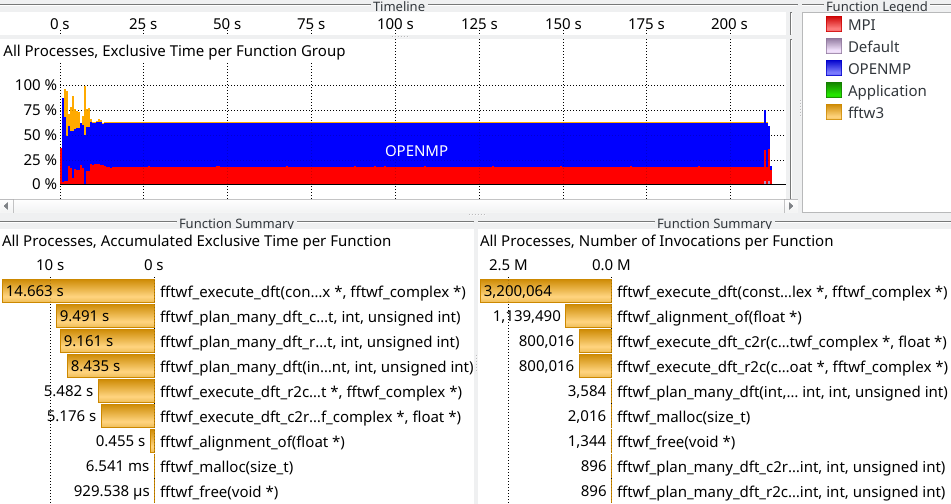Screen dimensions: 951x504
Task: Click the 9.491 s exclusive time bar
Action: (x=105, y=316)
